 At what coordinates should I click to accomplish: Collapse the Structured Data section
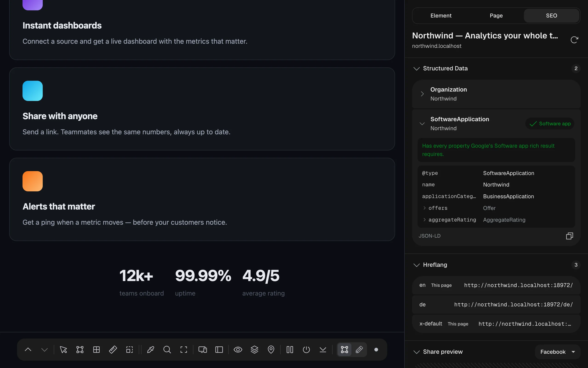[416, 69]
